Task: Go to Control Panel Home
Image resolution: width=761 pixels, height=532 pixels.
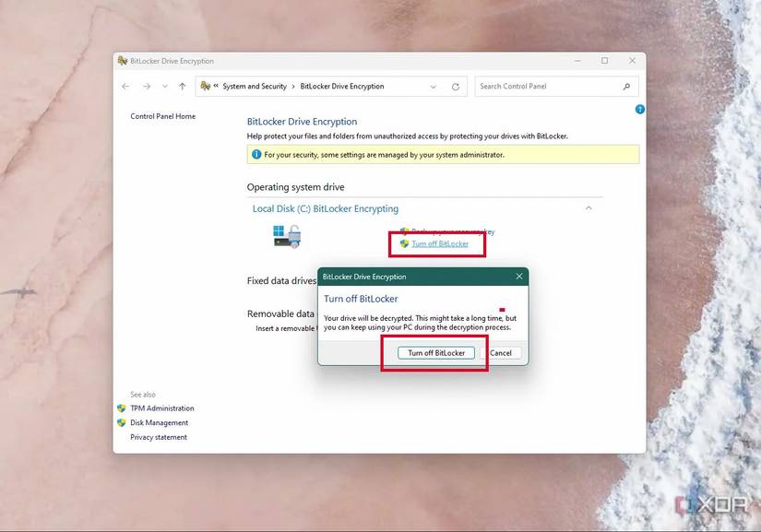Action: tap(162, 116)
